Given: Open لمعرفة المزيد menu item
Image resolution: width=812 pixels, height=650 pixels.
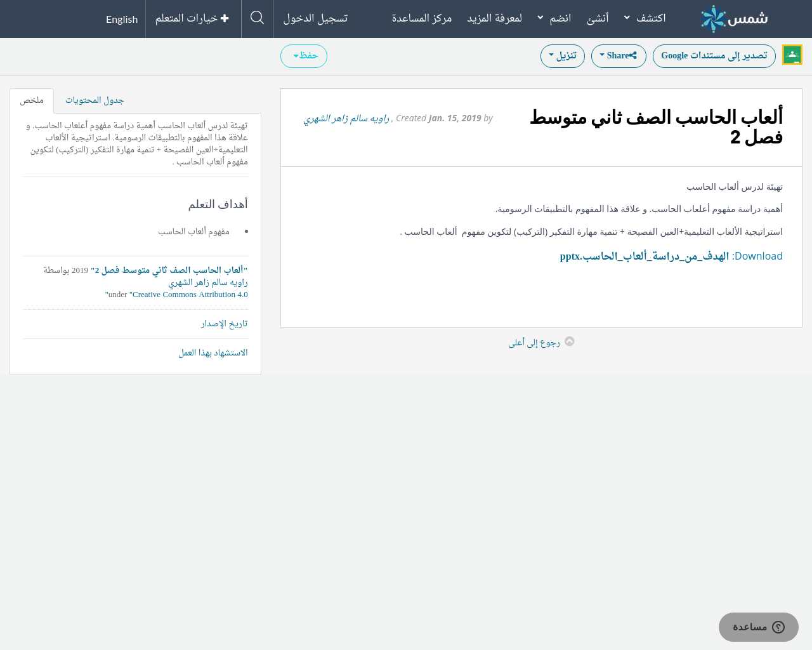Looking at the screenshot, I should [x=495, y=18].
